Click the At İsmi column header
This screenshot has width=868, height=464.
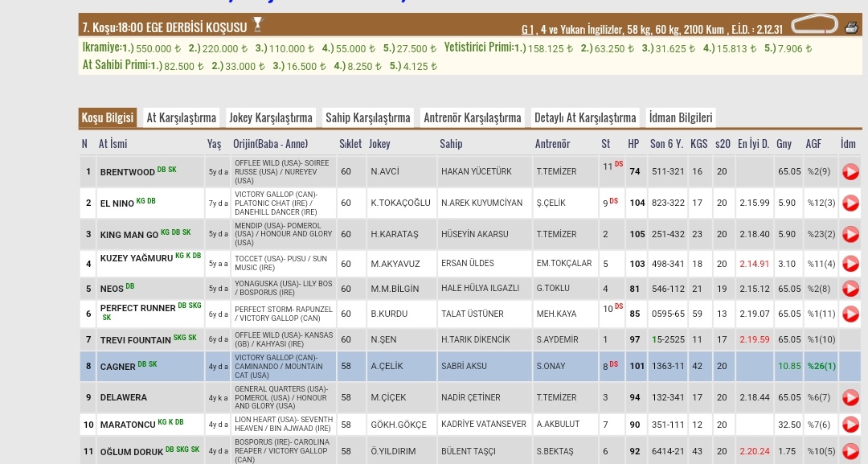[x=113, y=143]
